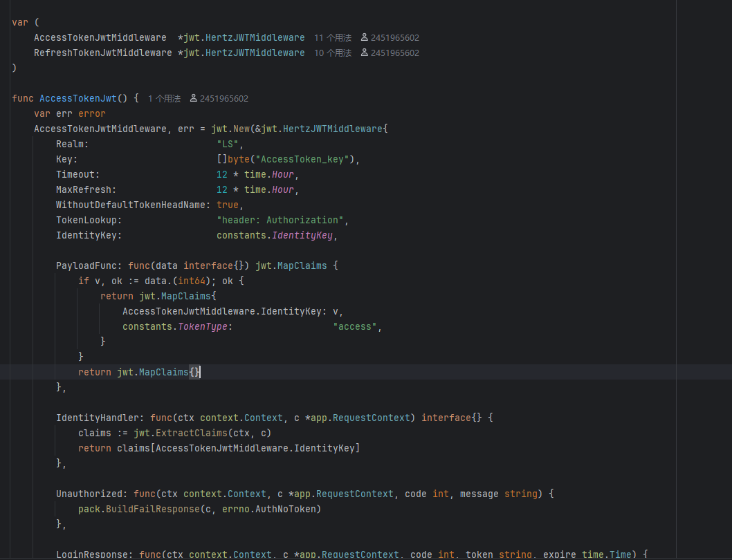Image resolution: width=732 pixels, height=560 pixels.
Task: Click time.Hour on the Timeout line
Action: (269, 174)
